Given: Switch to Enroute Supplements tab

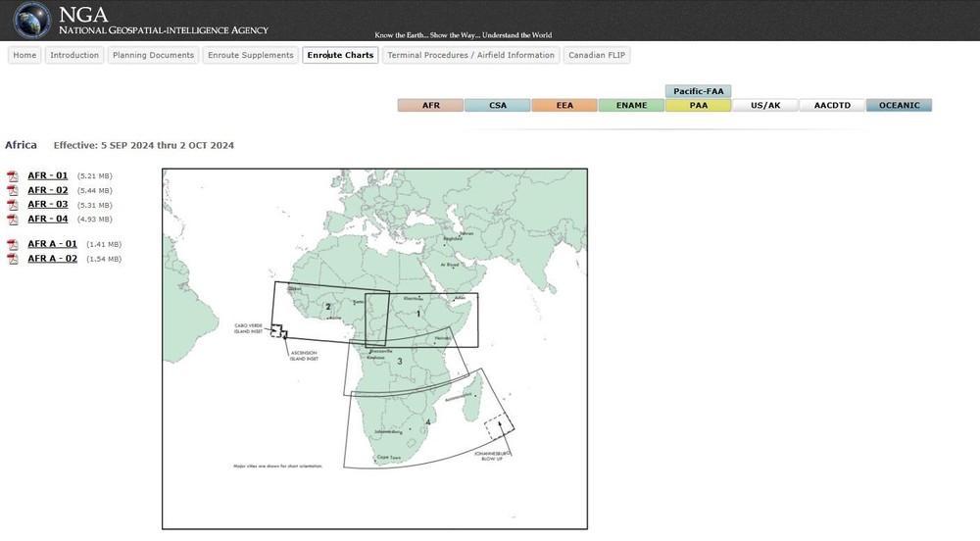Looking at the screenshot, I should tap(250, 55).
